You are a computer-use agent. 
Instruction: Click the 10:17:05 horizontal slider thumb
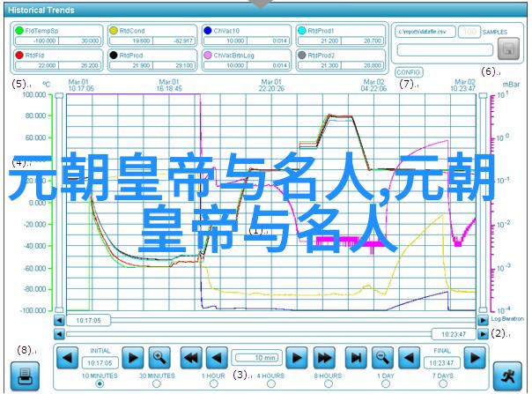(88, 320)
